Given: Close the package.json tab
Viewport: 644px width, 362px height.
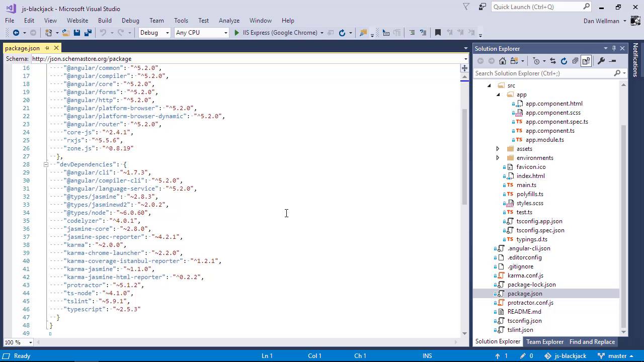Looking at the screenshot, I should coord(56,48).
